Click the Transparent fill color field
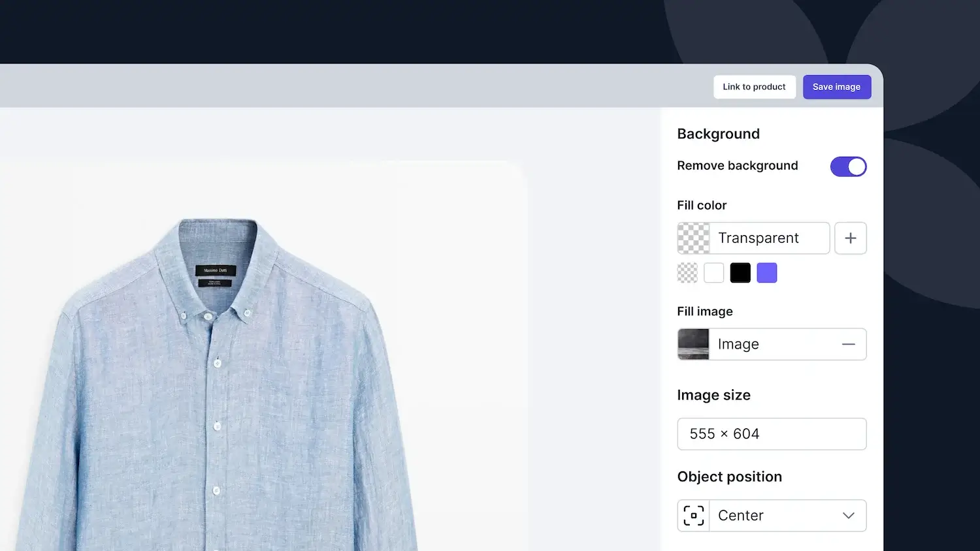980x551 pixels. 753,238
